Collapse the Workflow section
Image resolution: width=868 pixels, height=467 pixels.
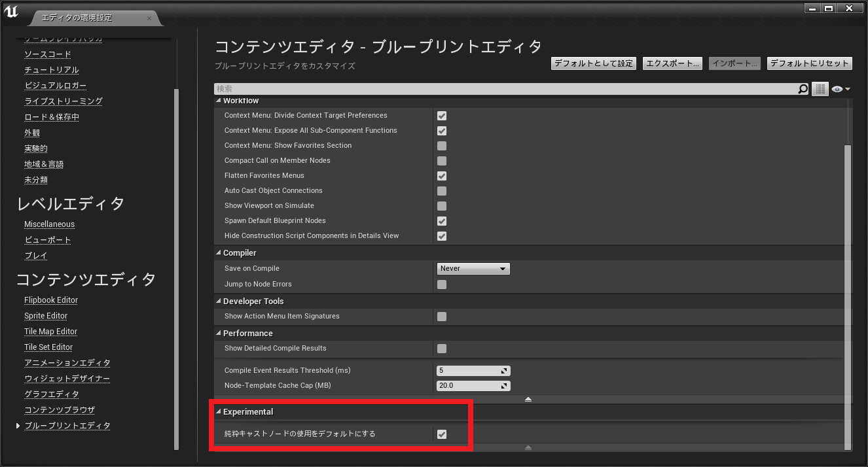[219, 101]
